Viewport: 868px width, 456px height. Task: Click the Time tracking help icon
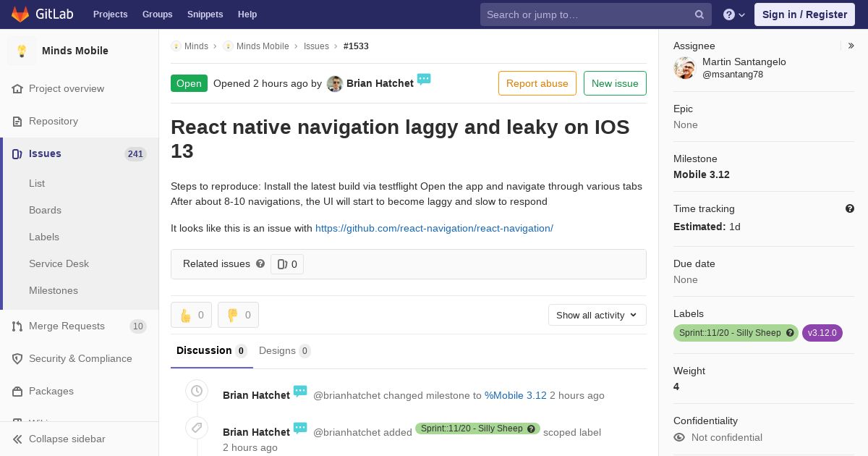click(x=850, y=208)
